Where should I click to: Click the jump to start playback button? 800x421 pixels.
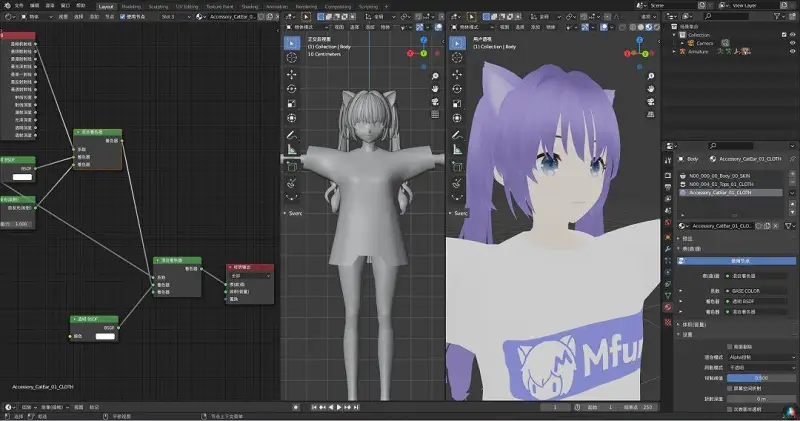tap(314, 407)
